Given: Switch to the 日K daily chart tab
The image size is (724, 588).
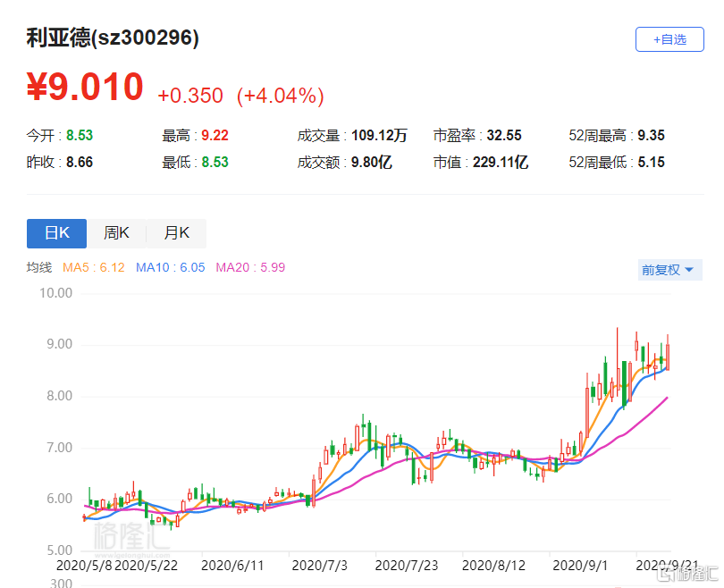Looking at the screenshot, I should [x=57, y=233].
